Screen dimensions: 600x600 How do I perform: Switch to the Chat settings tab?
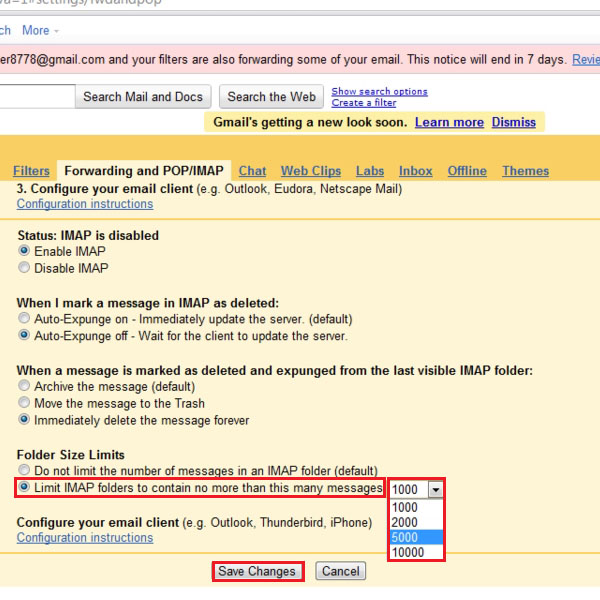tap(252, 171)
